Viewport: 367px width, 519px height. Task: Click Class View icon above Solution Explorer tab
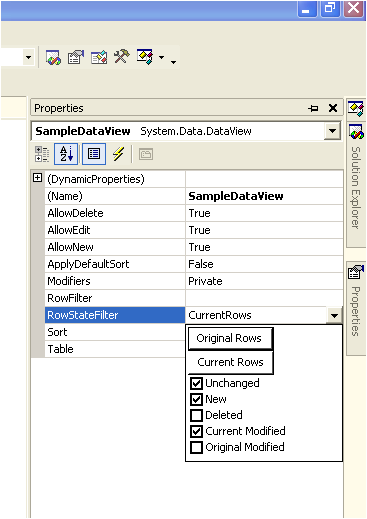[356, 109]
